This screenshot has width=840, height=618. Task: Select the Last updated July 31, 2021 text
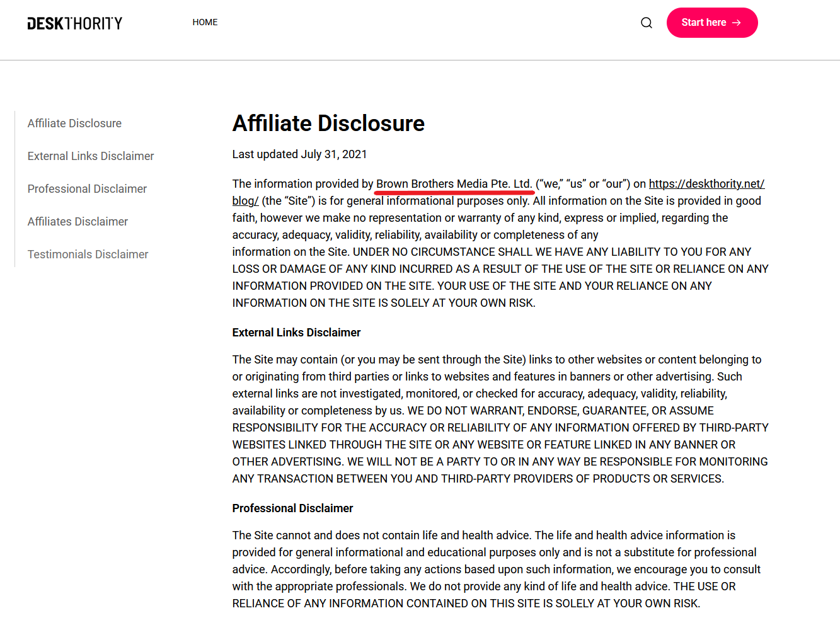300,154
